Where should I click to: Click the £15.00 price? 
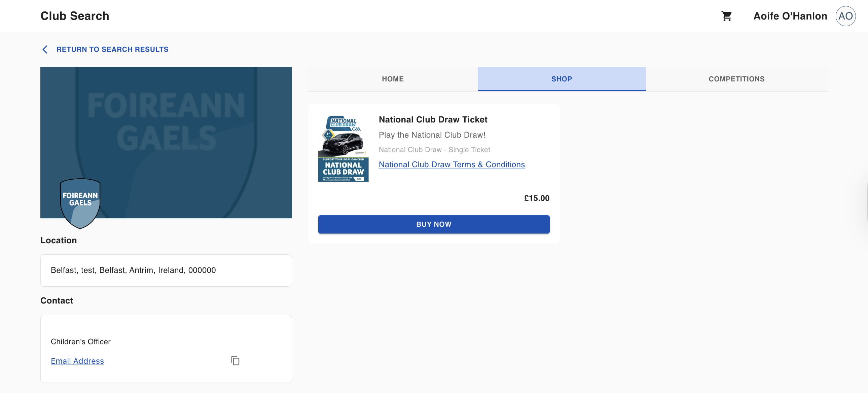tap(536, 198)
